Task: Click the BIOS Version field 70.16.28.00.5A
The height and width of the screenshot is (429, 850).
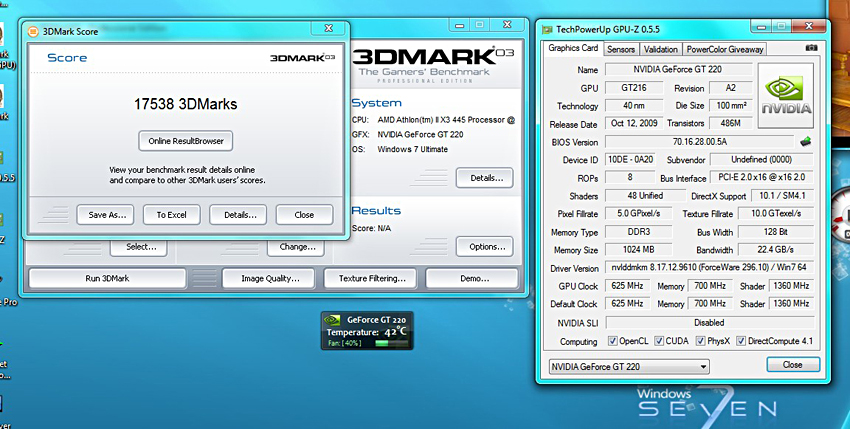Action: click(699, 142)
